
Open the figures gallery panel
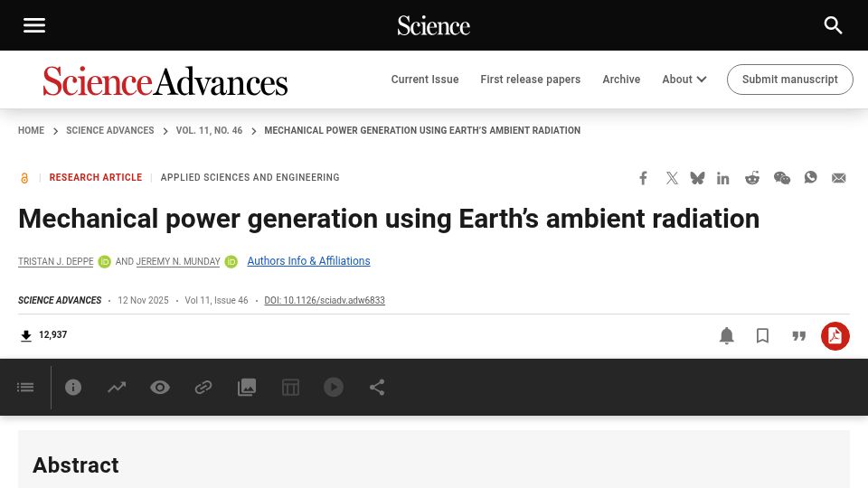pos(247,388)
